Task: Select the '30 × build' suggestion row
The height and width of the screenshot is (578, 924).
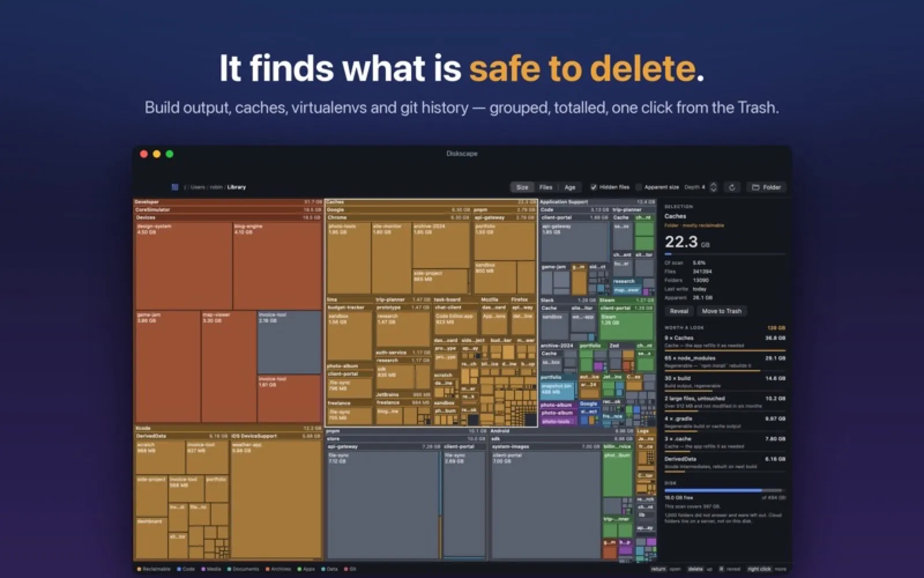Action: pyautogui.click(x=725, y=383)
